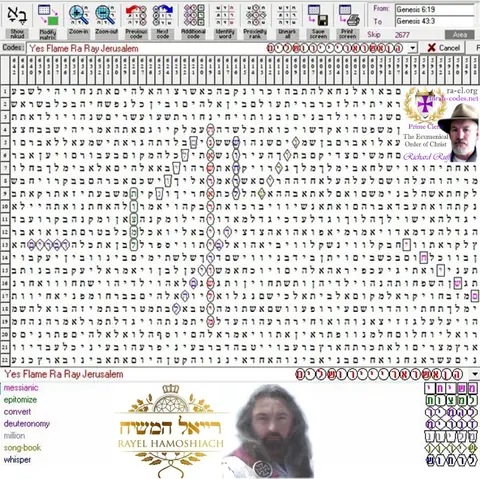This screenshot has width=480, height=479.
Task: Open the dropdown arrow below the matrix
Action: coord(475,374)
